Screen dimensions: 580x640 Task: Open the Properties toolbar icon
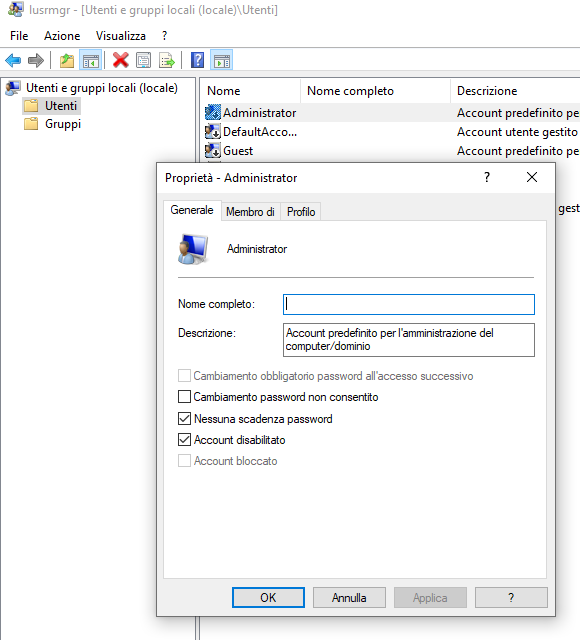[x=143, y=60]
